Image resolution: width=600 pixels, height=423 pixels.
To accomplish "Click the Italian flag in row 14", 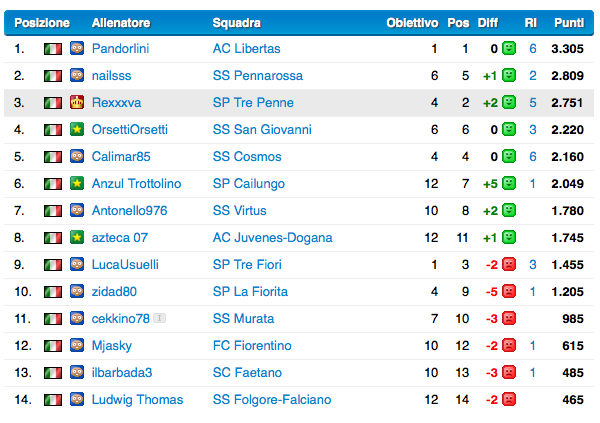I will click(53, 400).
